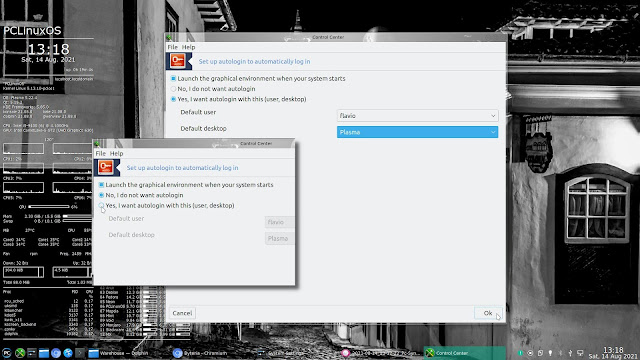Screen dimensions: 640x360
Task: Open the network display tray icon
Action: pyautogui.click(x=580, y=353)
